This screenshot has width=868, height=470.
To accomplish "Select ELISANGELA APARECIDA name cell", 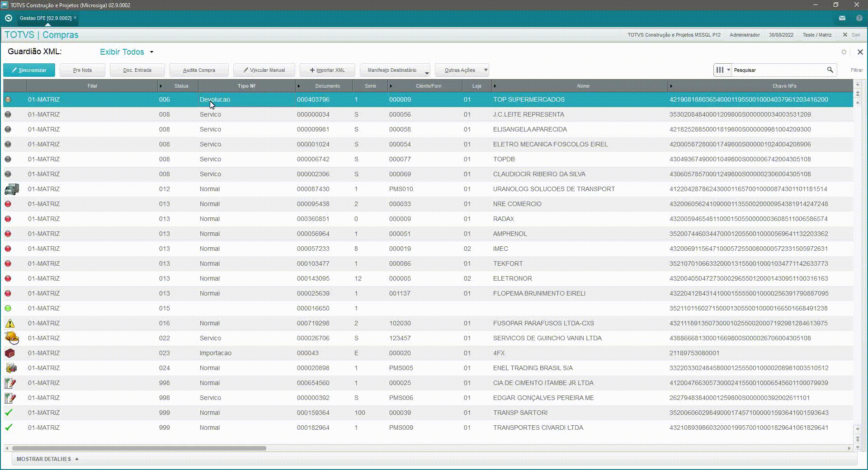I will (530, 129).
